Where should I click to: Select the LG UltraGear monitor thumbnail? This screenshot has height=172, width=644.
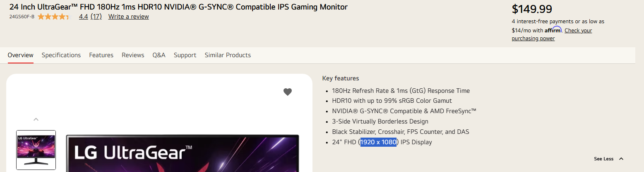pos(36,150)
